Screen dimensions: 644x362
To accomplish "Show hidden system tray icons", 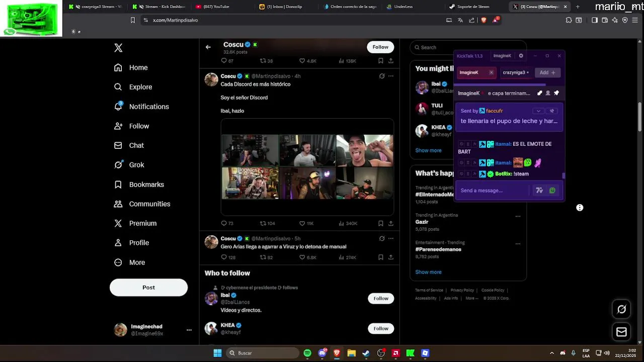I will [552, 353].
